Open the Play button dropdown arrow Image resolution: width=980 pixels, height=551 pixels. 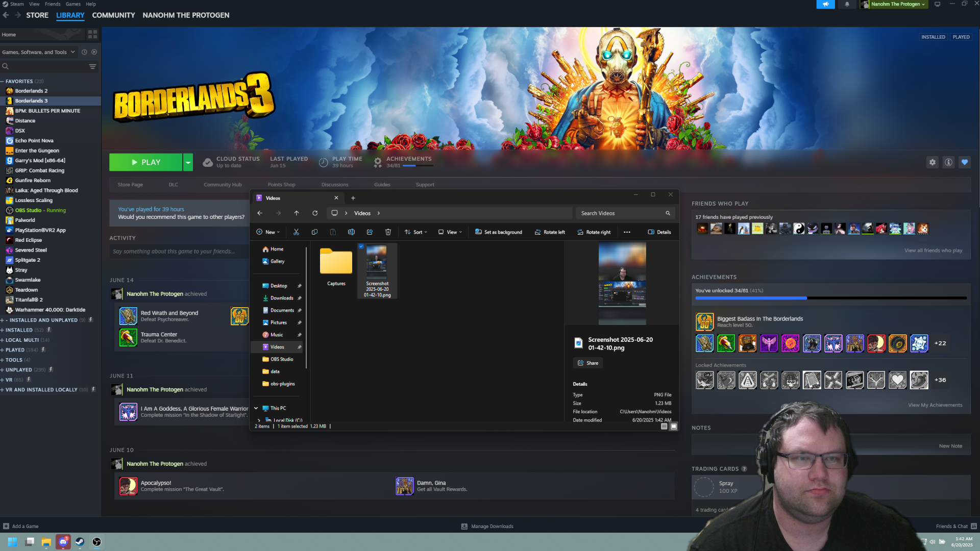point(188,162)
